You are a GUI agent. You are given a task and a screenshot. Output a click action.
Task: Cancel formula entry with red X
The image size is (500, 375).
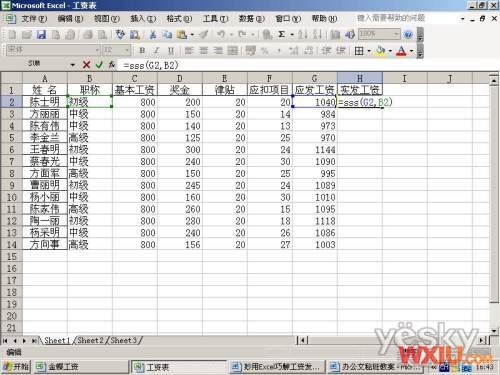click(86, 65)
